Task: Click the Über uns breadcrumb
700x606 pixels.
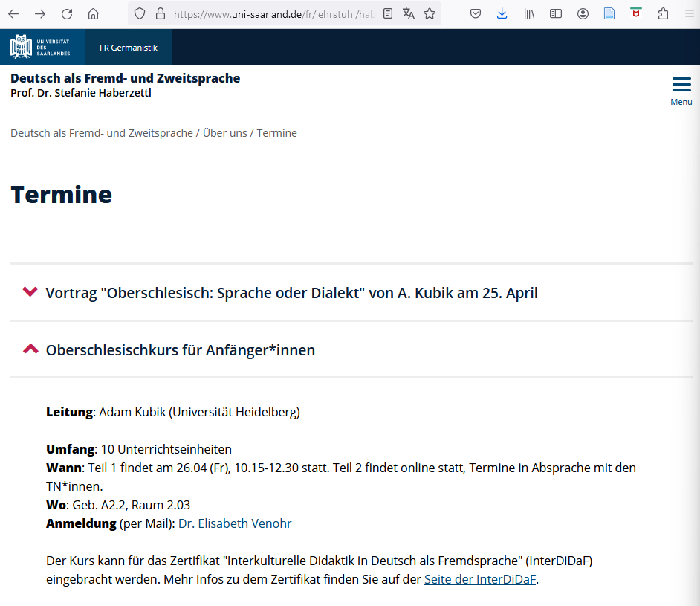Action: tap(225, 133)
